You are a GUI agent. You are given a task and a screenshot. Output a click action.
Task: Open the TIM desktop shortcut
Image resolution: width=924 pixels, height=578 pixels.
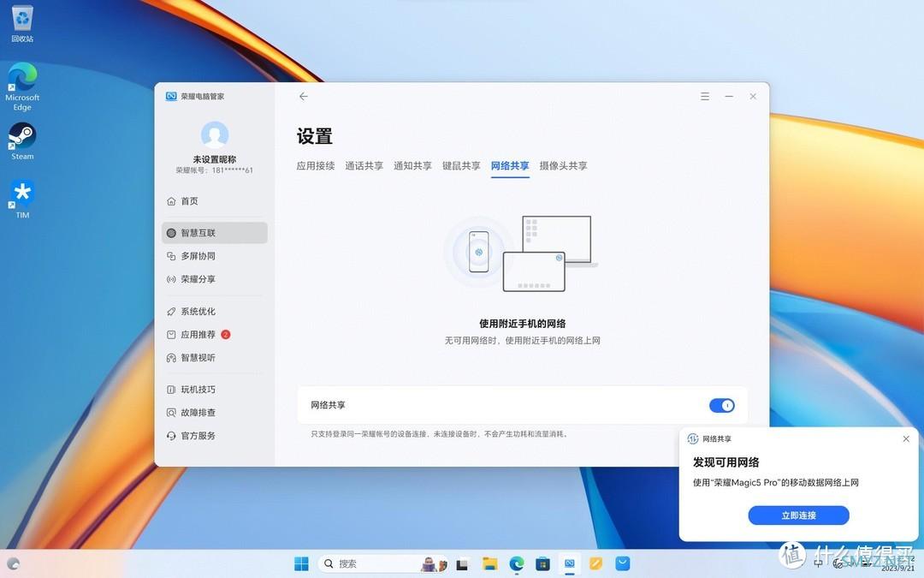pyautogui.click(x=22, y=199)
